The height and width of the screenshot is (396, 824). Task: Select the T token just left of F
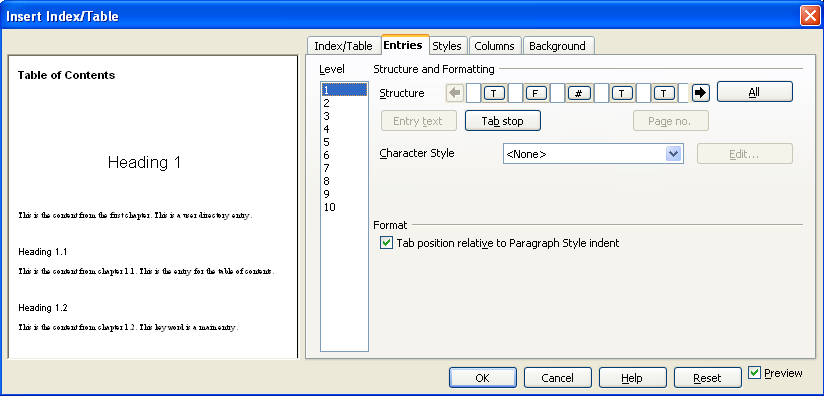click(x=494, y=93)
